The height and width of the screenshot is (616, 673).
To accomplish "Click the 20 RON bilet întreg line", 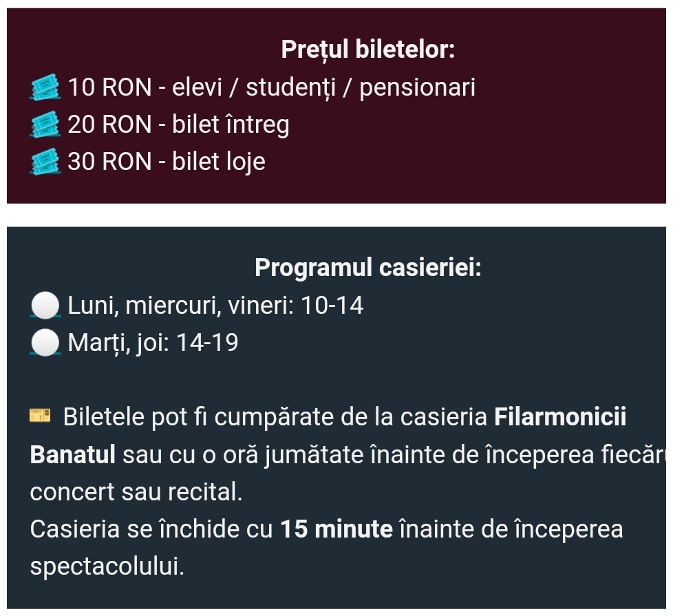I will pyautogui.click(x=178, y=125).
